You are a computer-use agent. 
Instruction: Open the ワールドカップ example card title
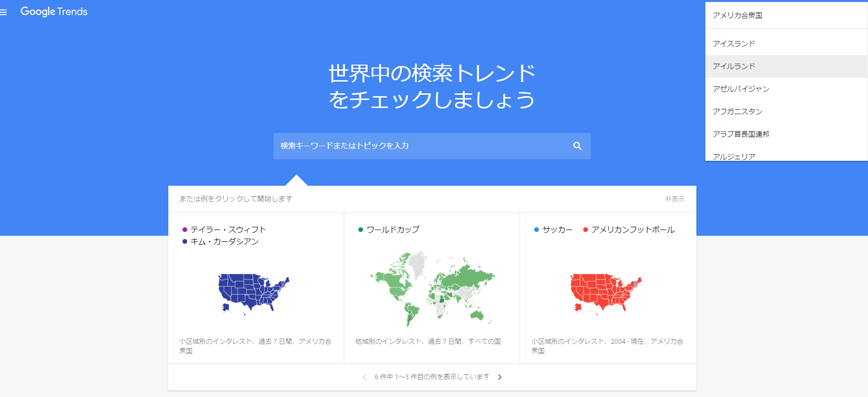[393, 230]
